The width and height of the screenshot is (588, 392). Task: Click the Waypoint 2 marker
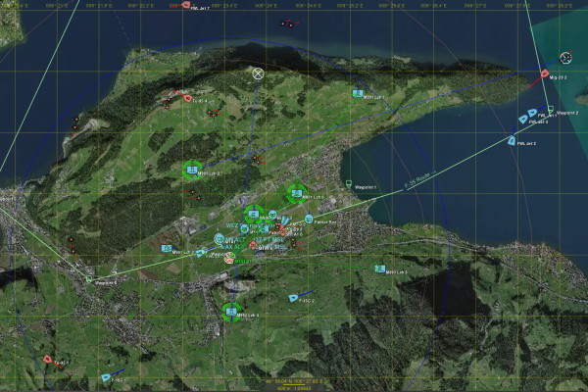pyautogui.click(x=551, y=110)
